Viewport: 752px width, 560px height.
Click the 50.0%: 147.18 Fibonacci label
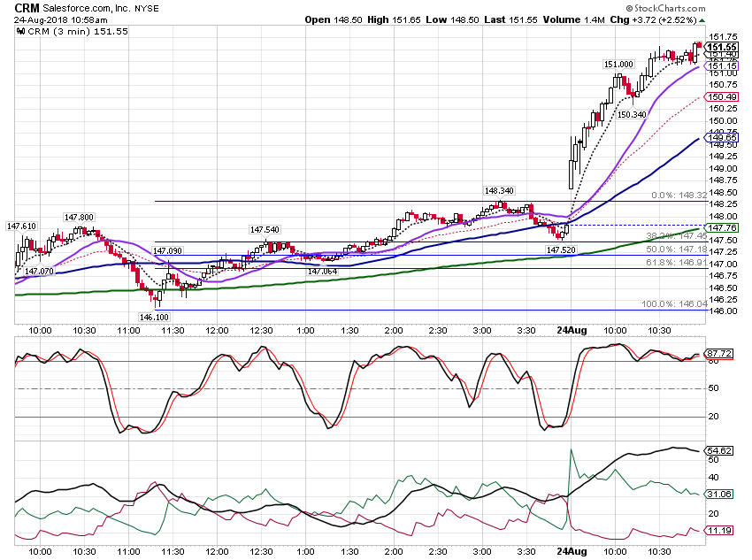click(676, 249)
